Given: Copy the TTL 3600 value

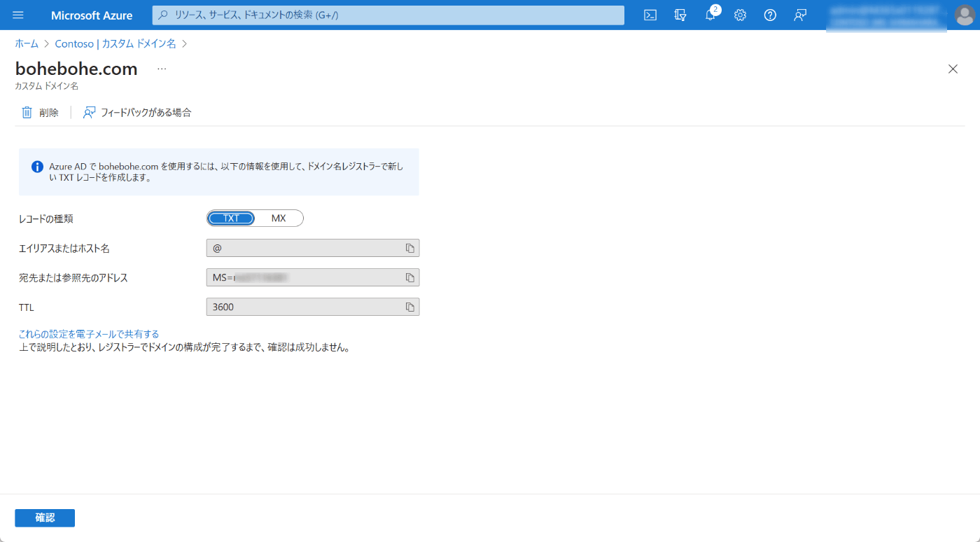Looking at the screenshot, I should pos(410,307).
